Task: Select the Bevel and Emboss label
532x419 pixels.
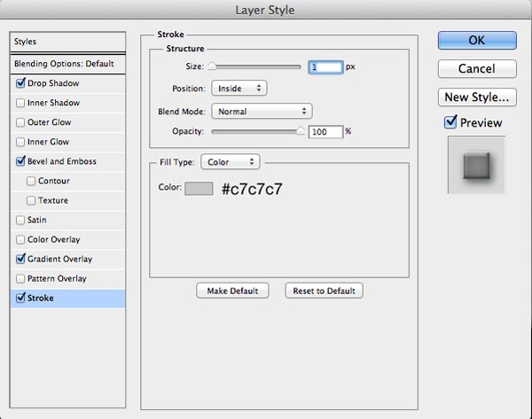Action: point(62,161)
